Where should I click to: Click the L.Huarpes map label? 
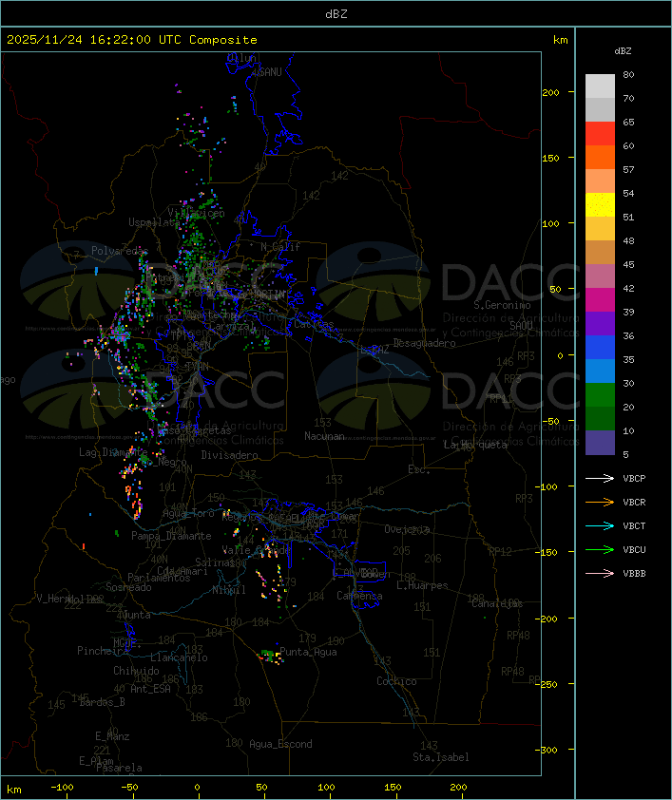[x=422, y=585]
